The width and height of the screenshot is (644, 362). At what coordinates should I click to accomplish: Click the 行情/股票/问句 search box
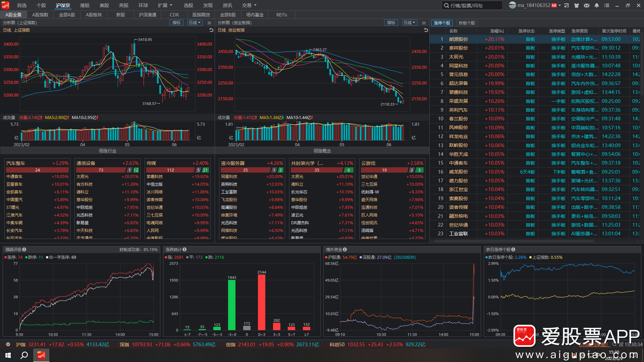coord(473,5)
